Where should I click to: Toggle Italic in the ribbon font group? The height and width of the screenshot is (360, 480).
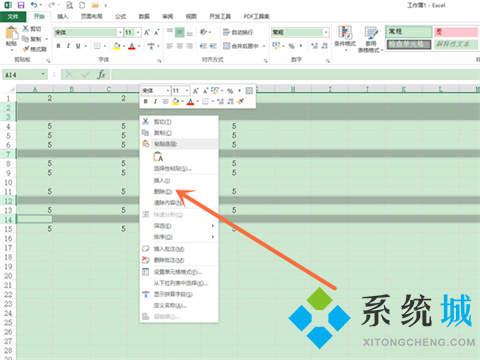68,46
